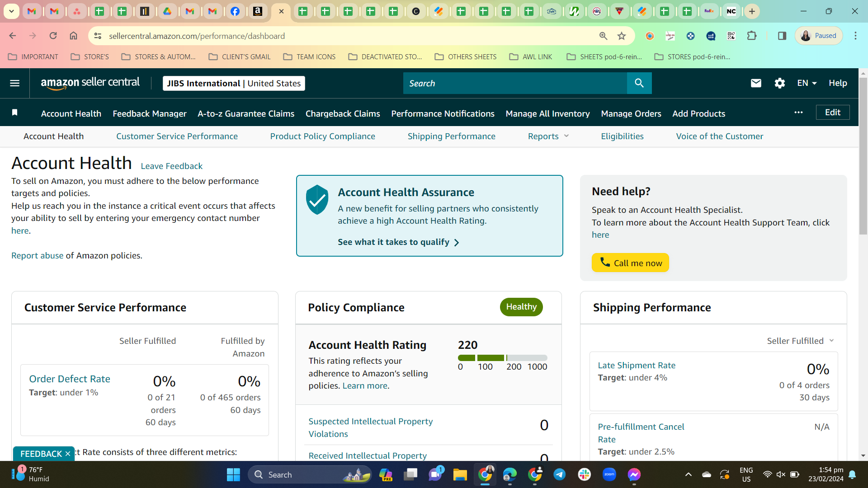
Task: Open the Chrome three-dot menu
Action: tap(855, 36)
